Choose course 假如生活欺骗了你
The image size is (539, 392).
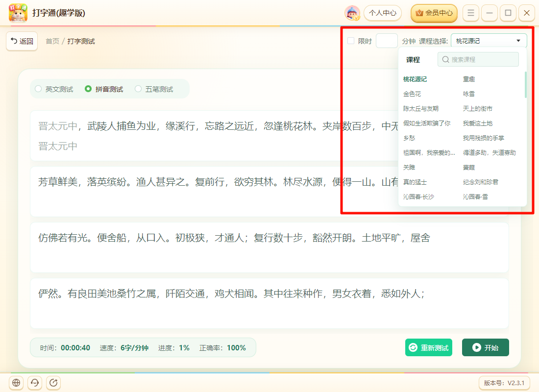click(x=427, y=123)
